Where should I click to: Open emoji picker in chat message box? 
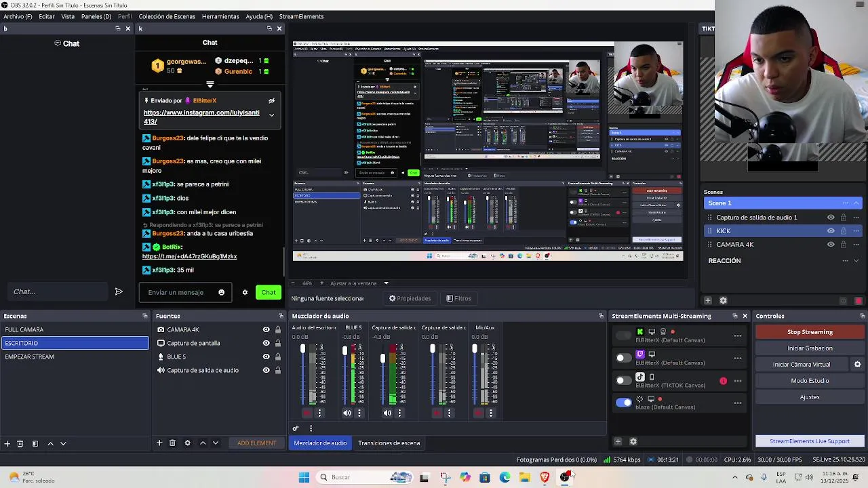tap(221, 292)
